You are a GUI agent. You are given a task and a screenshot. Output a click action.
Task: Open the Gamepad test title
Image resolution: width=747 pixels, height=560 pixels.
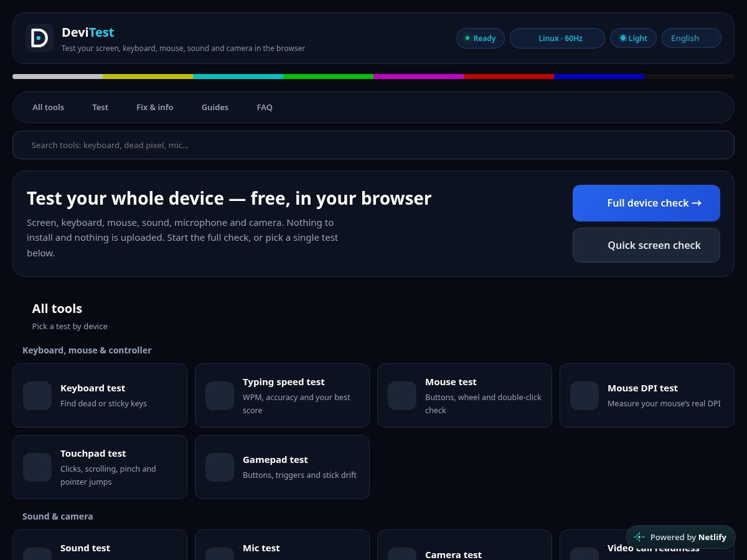click(x=275, y=460)
